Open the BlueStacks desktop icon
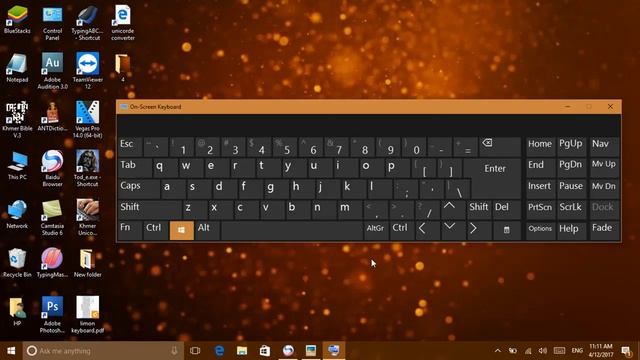640x360 pixels. [17, 19]
